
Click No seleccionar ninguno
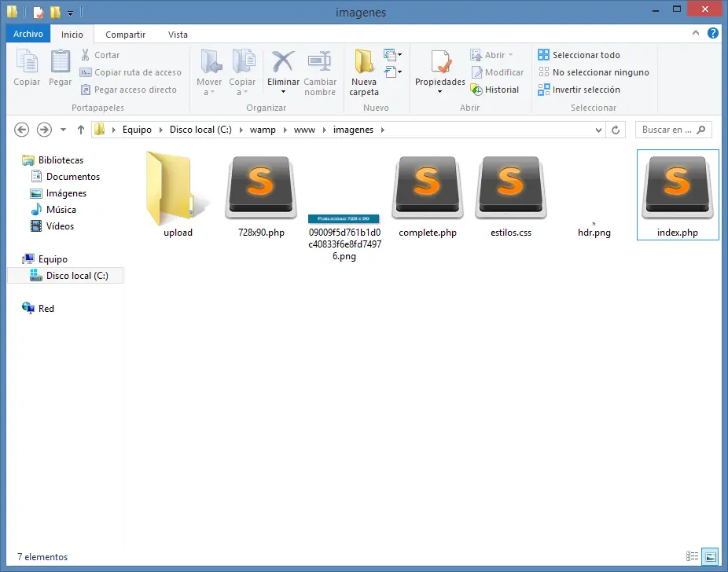[x=594, y=72]
